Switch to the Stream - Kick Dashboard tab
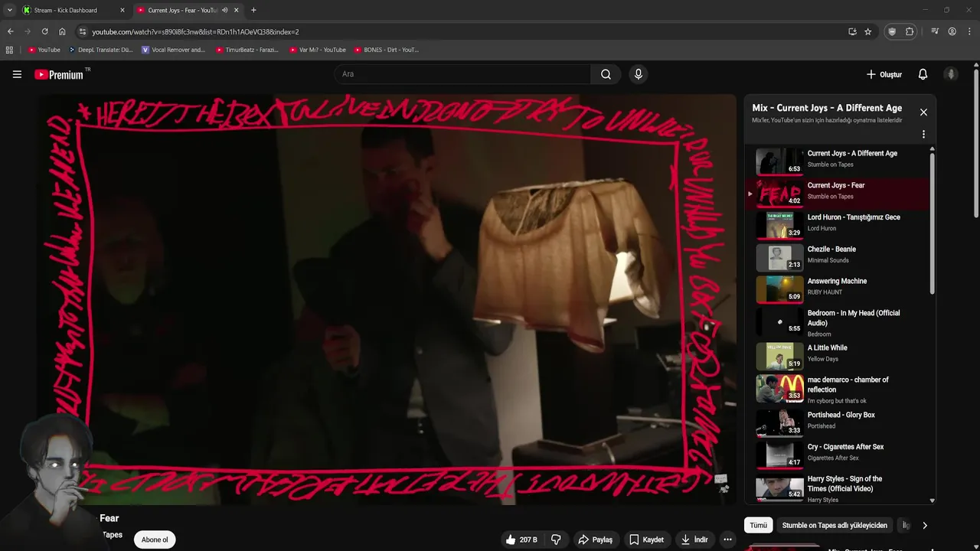 (x=74, y=10)
